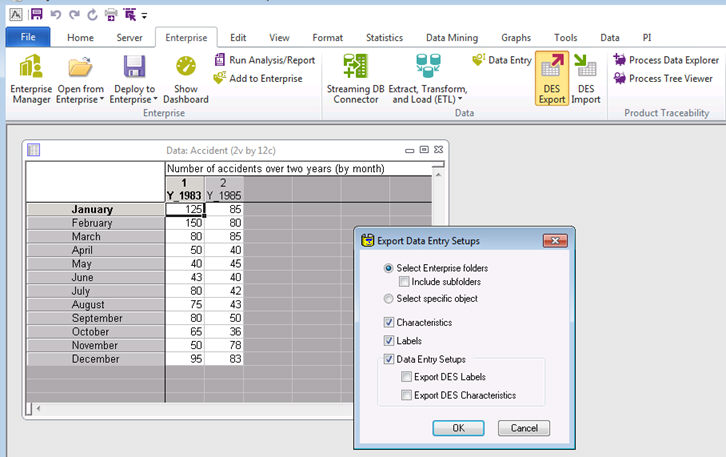Click the cell with value 150 for February
The height and width of the screenshot is (457, 726).
(185, 223)
